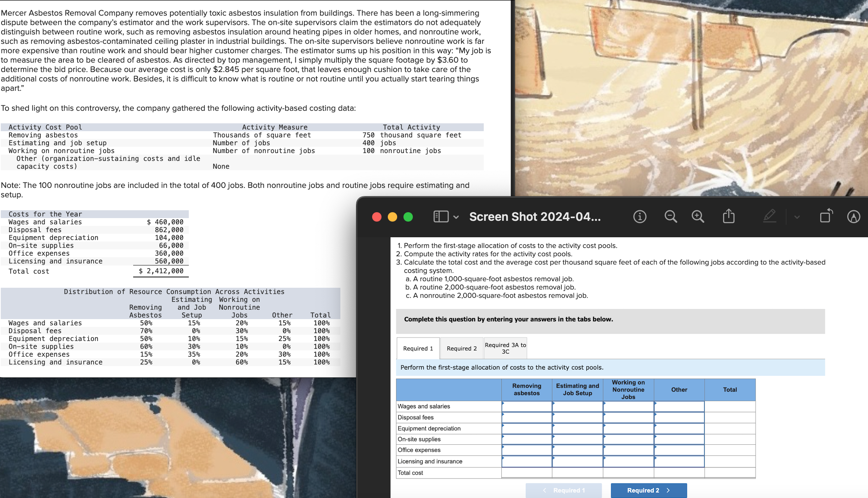Viewport: 868px width, 498px height.
Task: Click the zoom out magnifier icon
Action: point(670,217)
